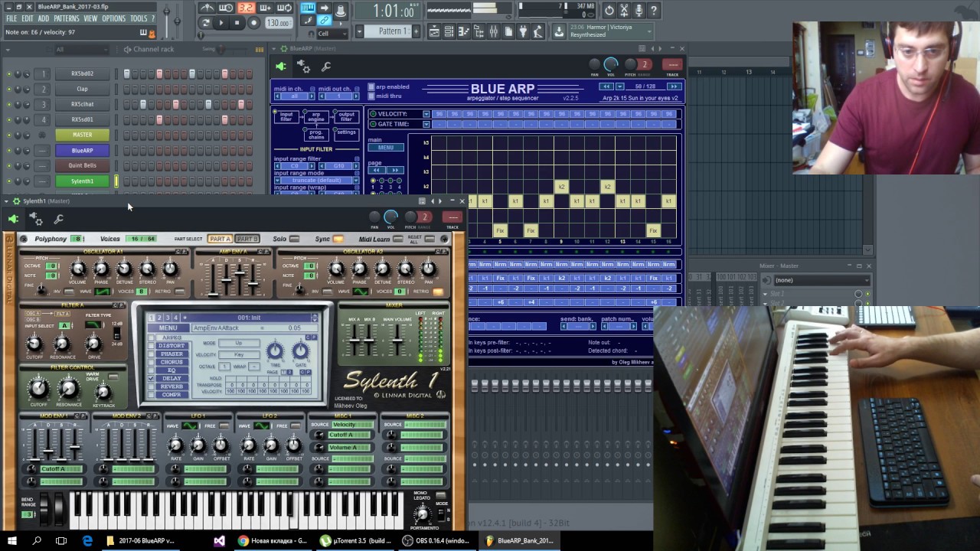The width and height of the screenshot is (980, 551).
Task: Start playback with the play button
Action: click(221, 23)
